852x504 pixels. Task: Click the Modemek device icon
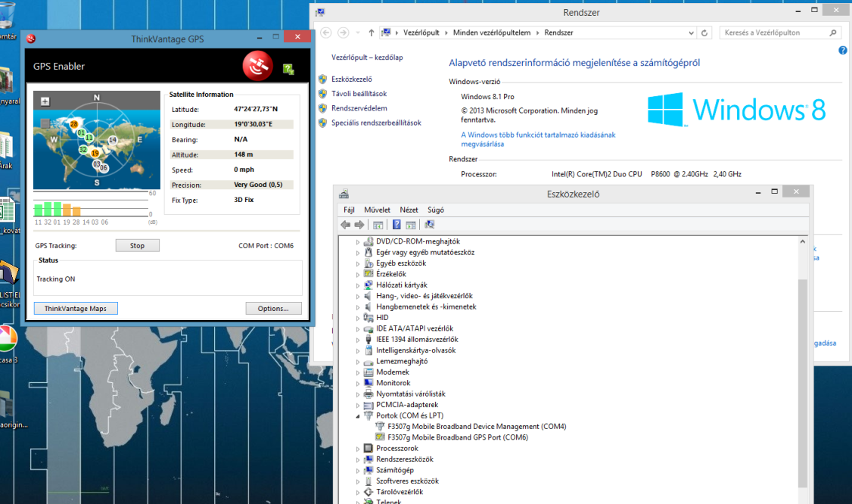368,372
